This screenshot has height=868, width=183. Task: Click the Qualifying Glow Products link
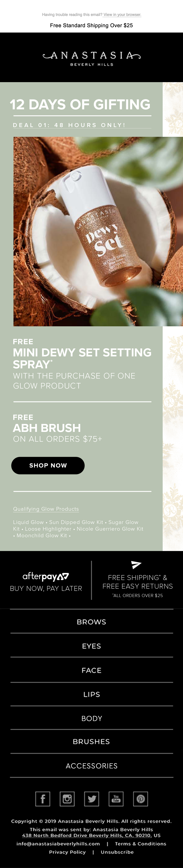[x=46, y=509]
